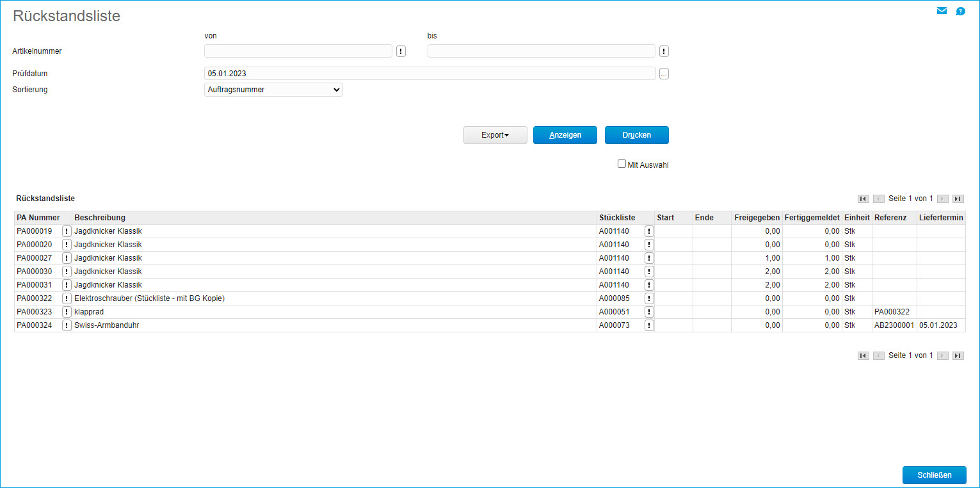
Task: Click the Liefertermin column header
Action: (x=941, y=218)
